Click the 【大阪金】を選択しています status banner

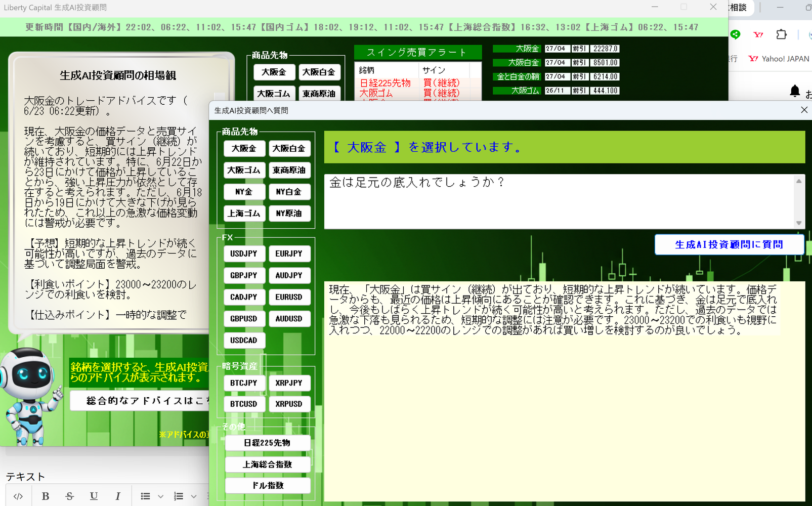point(564,147)
